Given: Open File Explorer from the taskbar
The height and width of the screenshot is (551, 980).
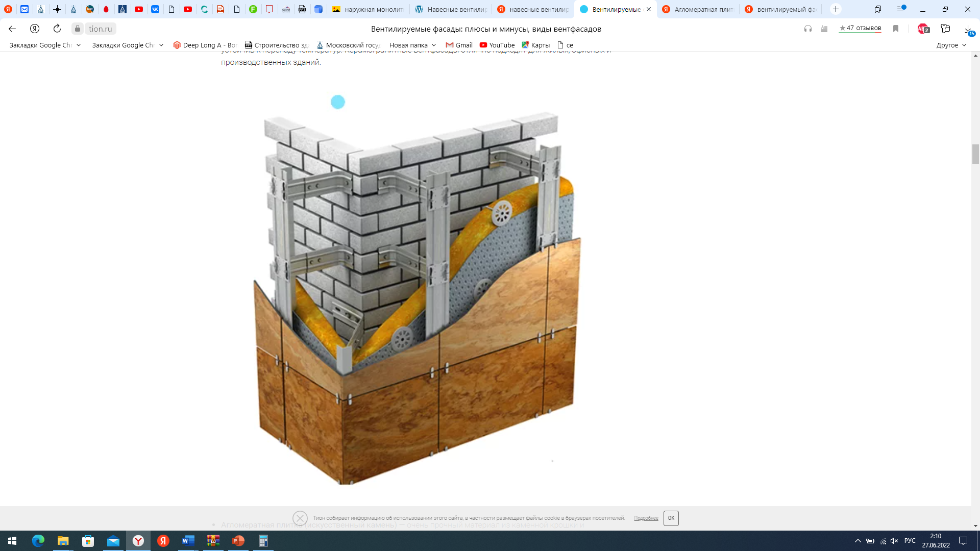Looking at the screenshot, I should point(63,541).
